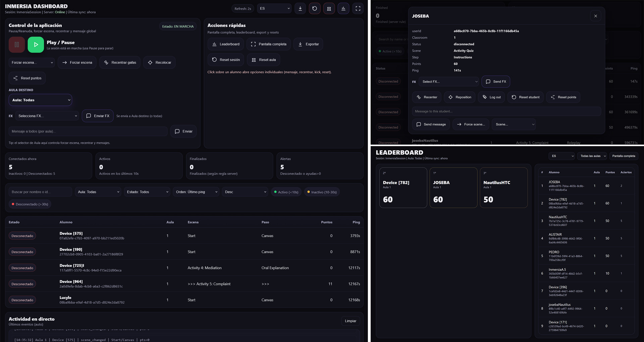Click Reposition in JOSEBA dialog
This screenshot has width=644, height=342.
click(460, 97)
